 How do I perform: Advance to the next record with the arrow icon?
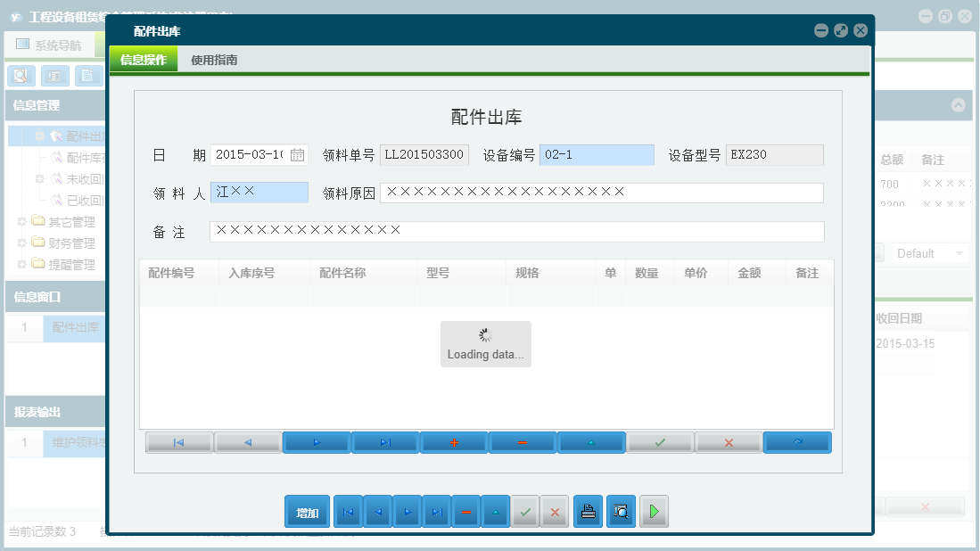317,442
